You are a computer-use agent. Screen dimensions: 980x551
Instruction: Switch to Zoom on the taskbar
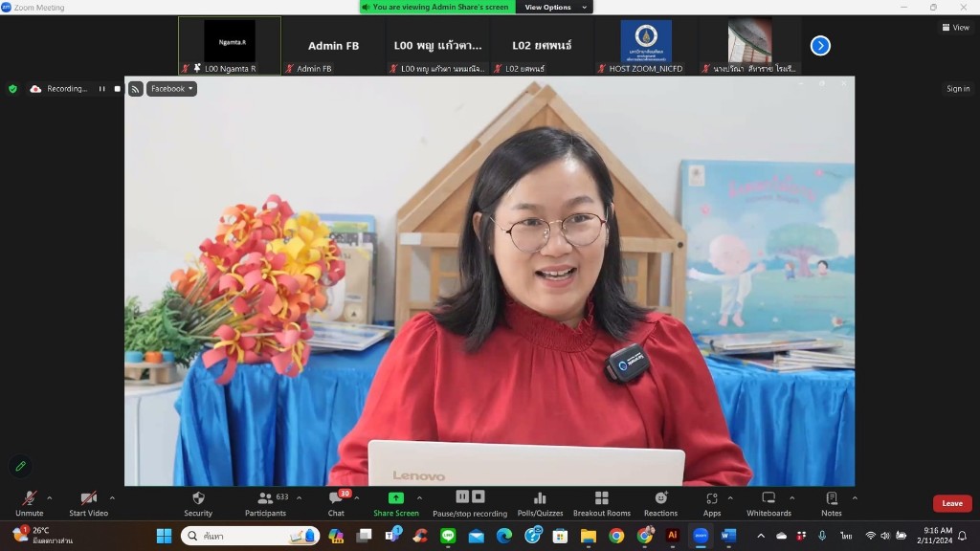[701, 536]
